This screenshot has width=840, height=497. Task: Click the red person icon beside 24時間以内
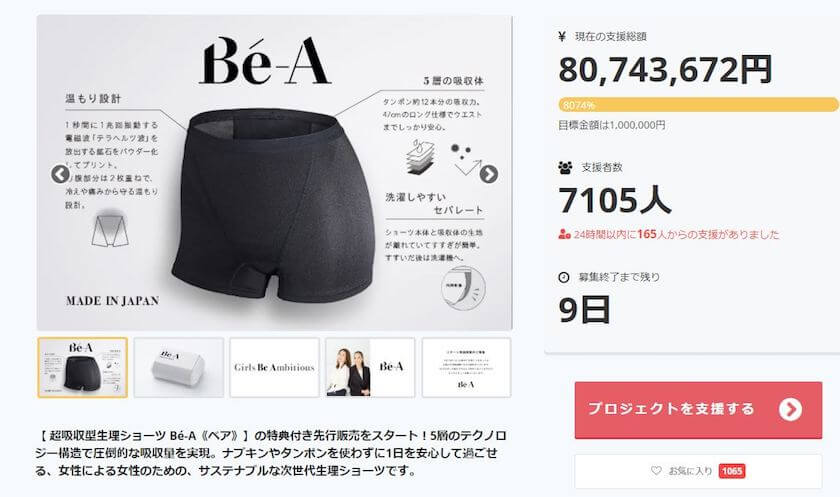point(564,234)
